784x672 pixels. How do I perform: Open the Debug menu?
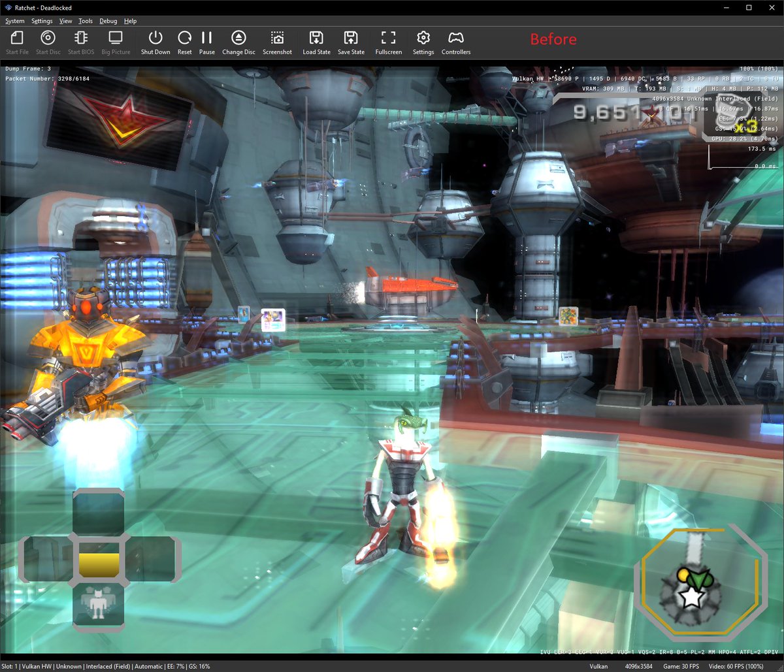pos(108,21)
